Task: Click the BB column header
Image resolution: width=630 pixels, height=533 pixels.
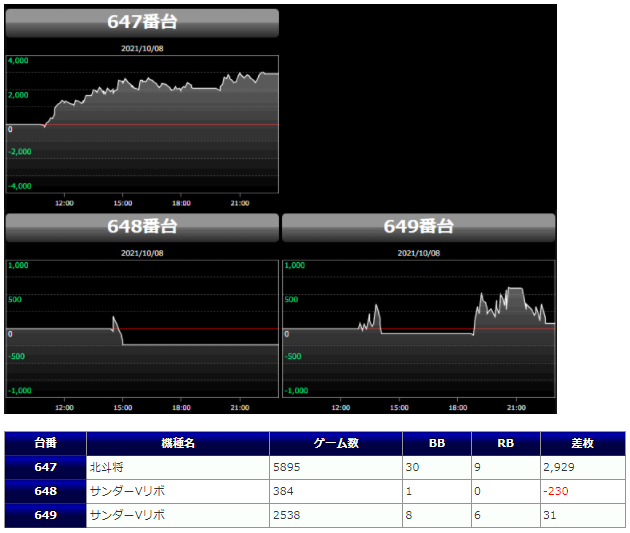Action: (x=437, y=443)
